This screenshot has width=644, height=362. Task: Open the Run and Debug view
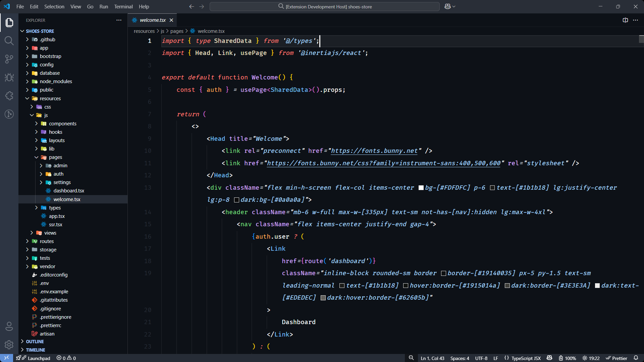(9, 77)
